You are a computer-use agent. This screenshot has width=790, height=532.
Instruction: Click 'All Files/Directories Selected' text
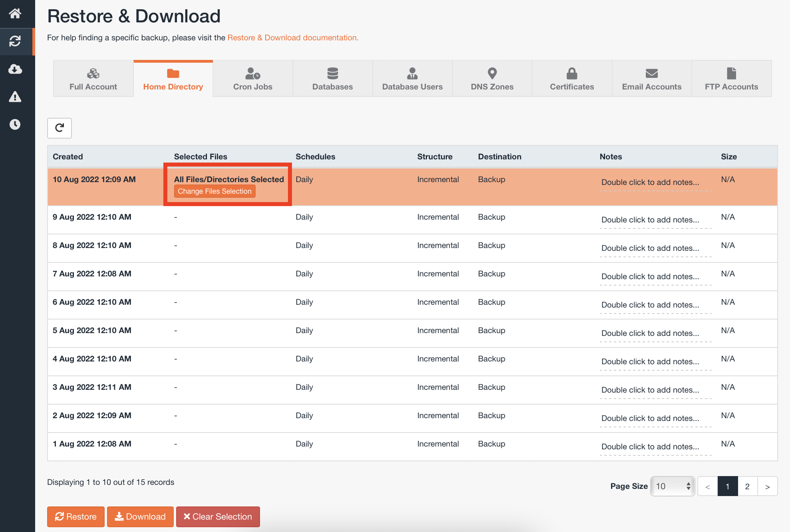[229, 179]
